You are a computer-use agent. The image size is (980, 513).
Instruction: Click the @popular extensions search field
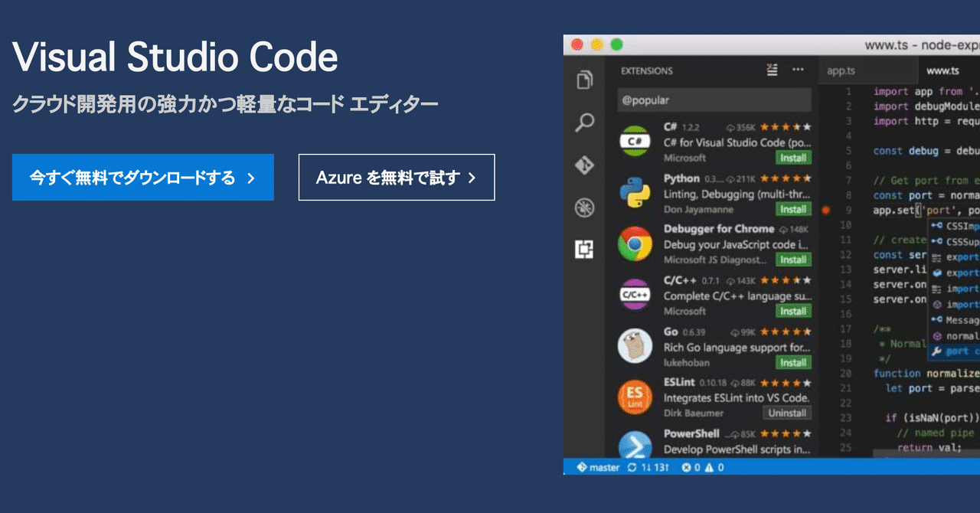pyautogui.click(x=714, y=100)
